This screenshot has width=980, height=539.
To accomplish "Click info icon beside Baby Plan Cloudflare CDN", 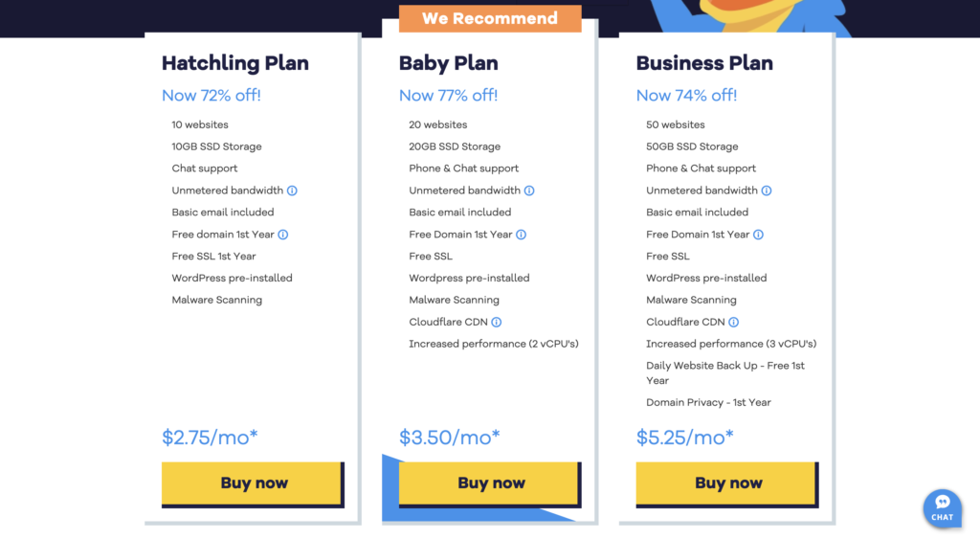I will pos(497,322).
